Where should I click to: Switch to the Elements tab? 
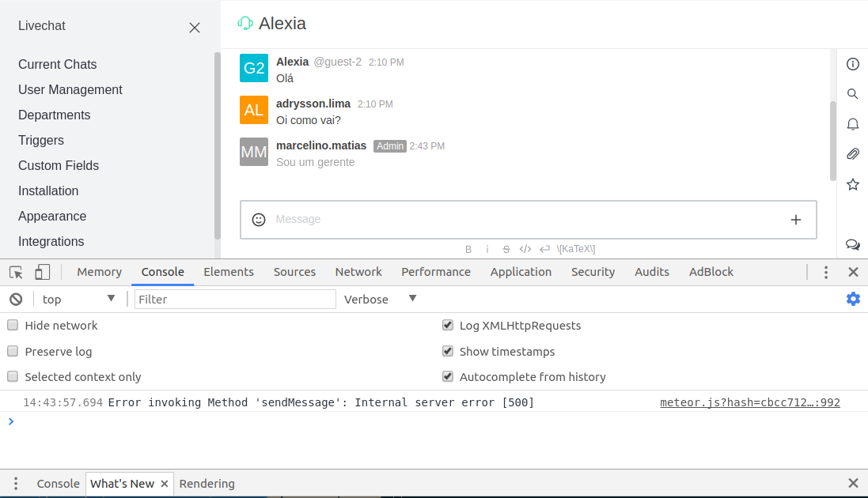point(229,272)
